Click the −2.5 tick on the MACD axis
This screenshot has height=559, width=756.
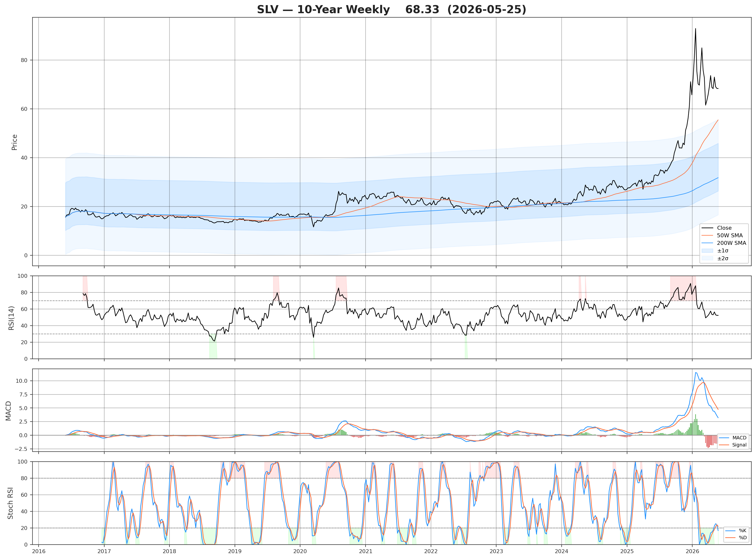21,449
